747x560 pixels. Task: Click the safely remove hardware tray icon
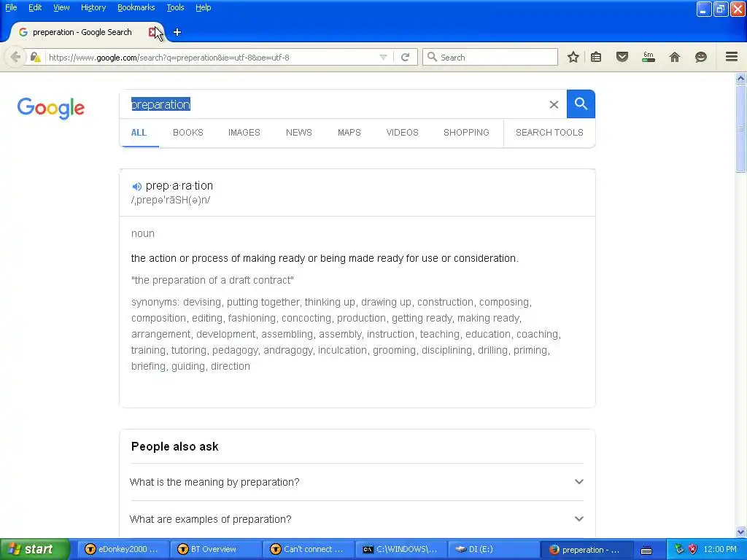click(679, 549)
